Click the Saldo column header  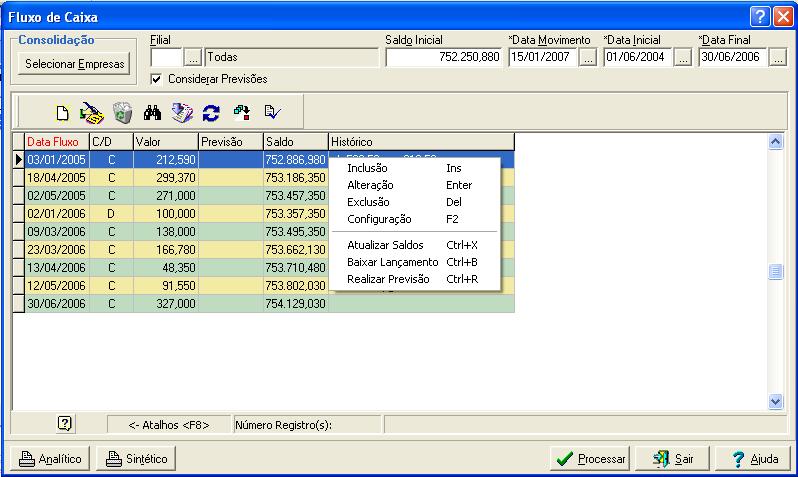click(x=296, y=142)
